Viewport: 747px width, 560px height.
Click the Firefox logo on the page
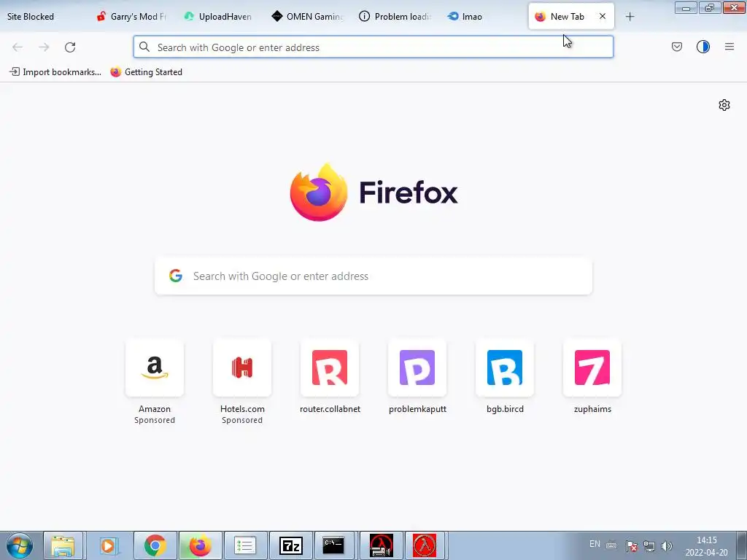click(x=319, y=192)
